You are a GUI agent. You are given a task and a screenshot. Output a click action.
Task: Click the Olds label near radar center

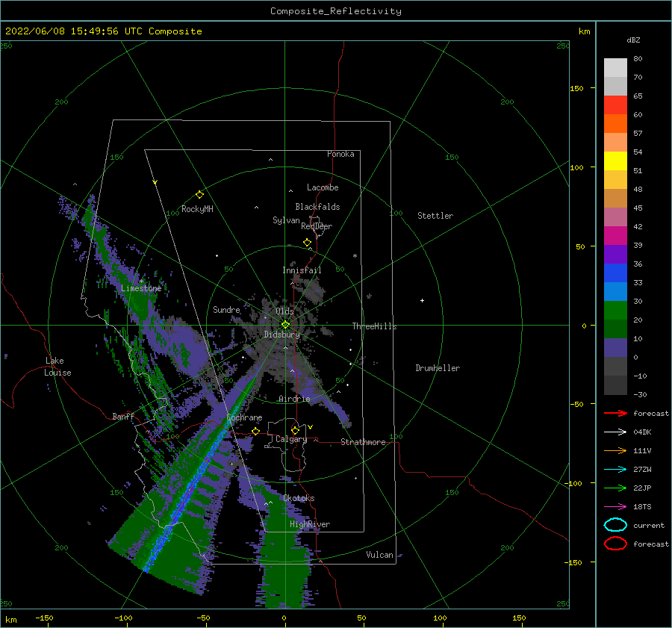284,311
